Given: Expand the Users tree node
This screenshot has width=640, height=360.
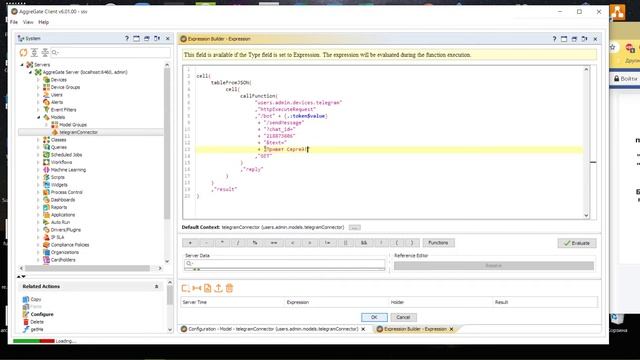Looking at the screenshot, I should pyautogui.click(x=38, y=95).
